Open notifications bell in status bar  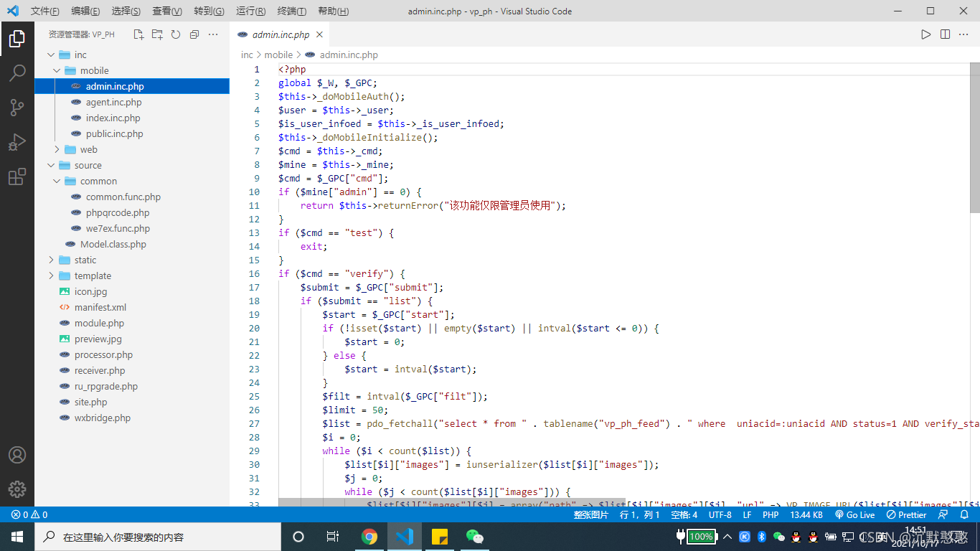point(964,515)
